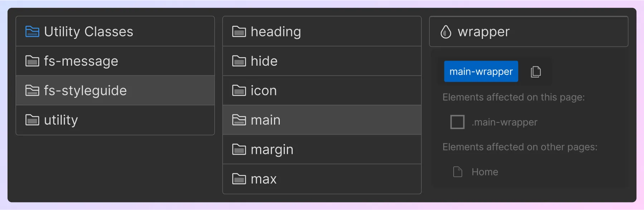644x210 pixels.
Task: Click the fs-styleguide folder icon
Action: [33, 90]
